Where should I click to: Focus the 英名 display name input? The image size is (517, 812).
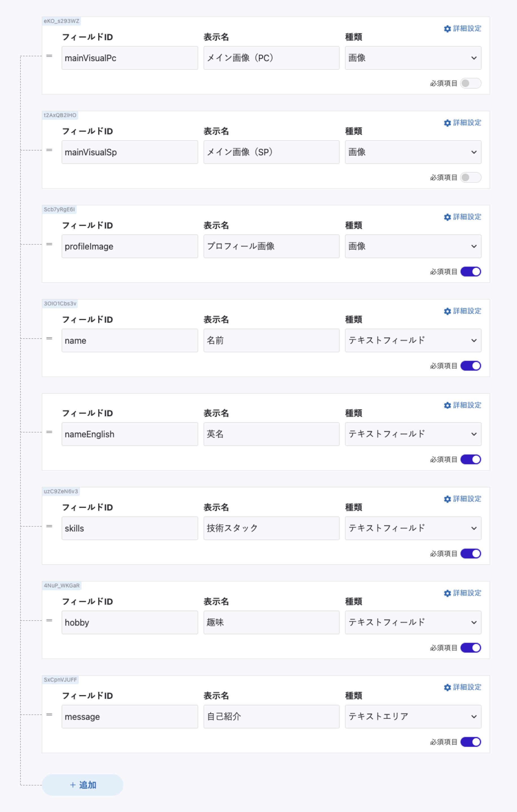pyautogui.click(x=271, y=434)
